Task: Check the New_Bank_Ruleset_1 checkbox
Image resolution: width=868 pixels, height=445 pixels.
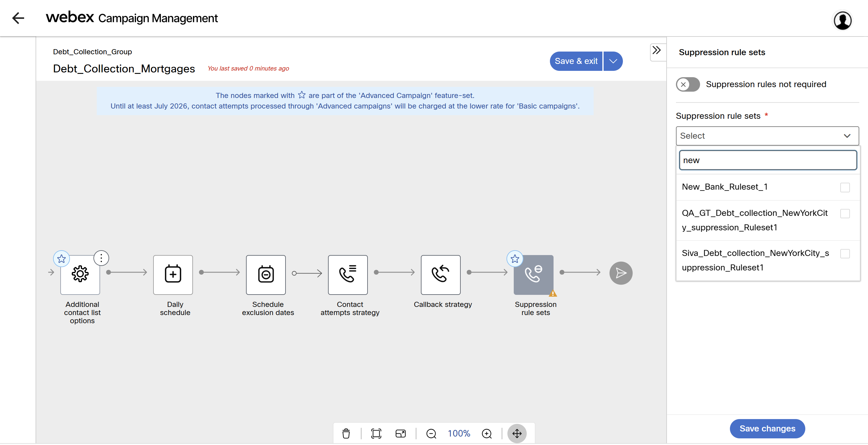Action: (x=844, y=187)
